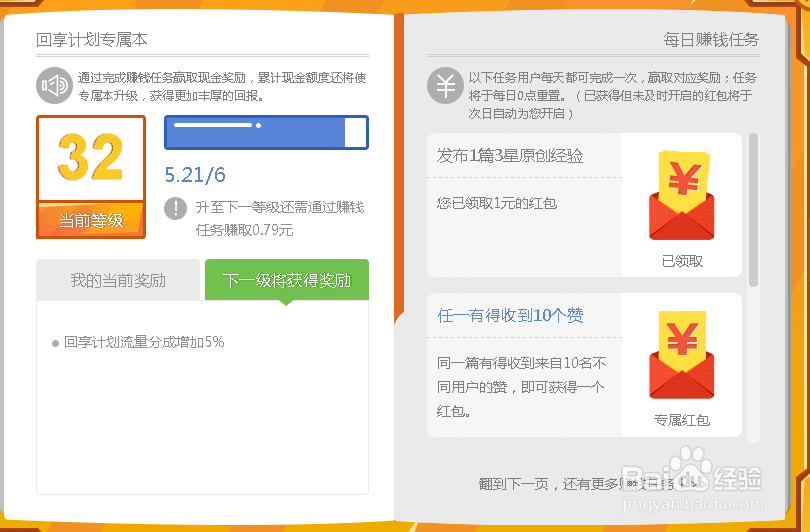Switch to 我的当前奖励 tab

click(118, 280)
